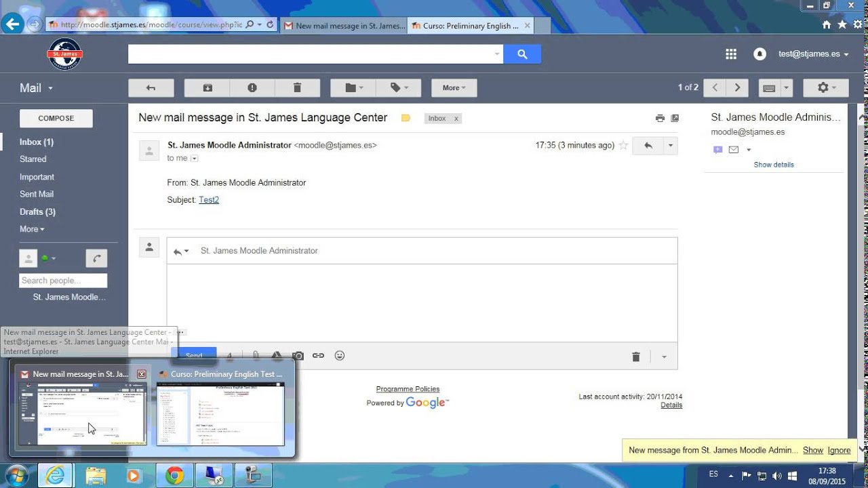Image resolution: width=868 pixels, height=488 pixels.
Task: Open Google Chrome from taskbar
Action: [x=174, y=476]
